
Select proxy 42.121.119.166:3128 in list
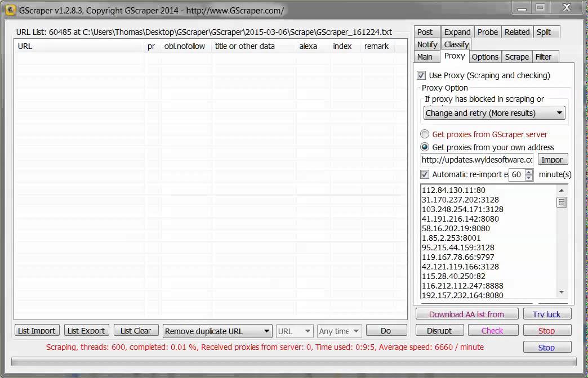pos(460,267)
